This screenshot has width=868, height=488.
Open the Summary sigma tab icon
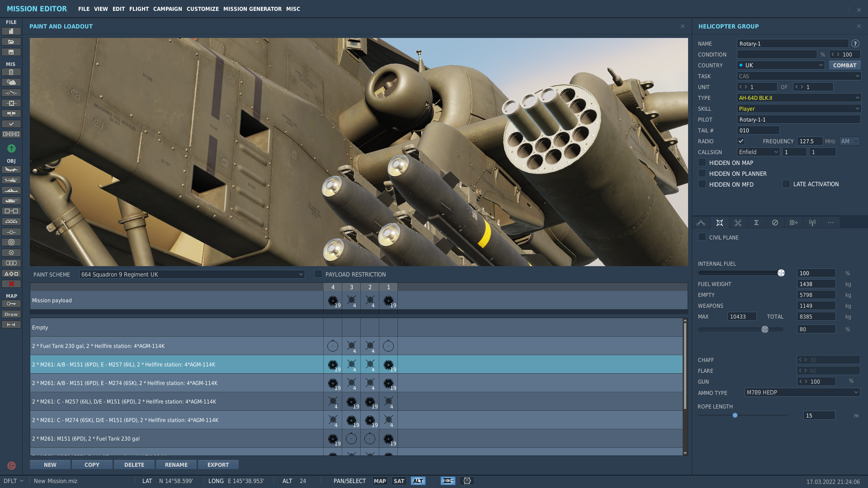coord(756,222)
